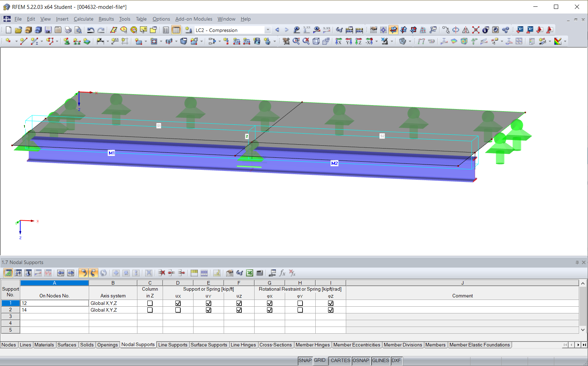Enable GLINES in the status bar
The image size is (588, 366).
coord(380,360)
